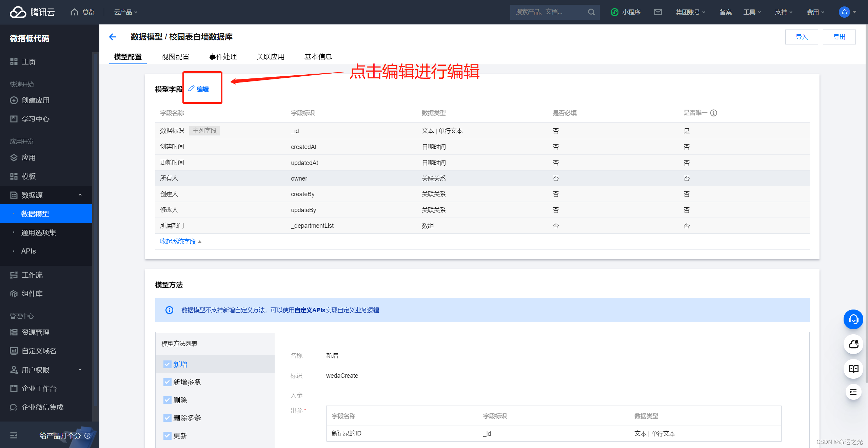Uncheck the 新增多条 method checkbox

click(x=167, y=382)
